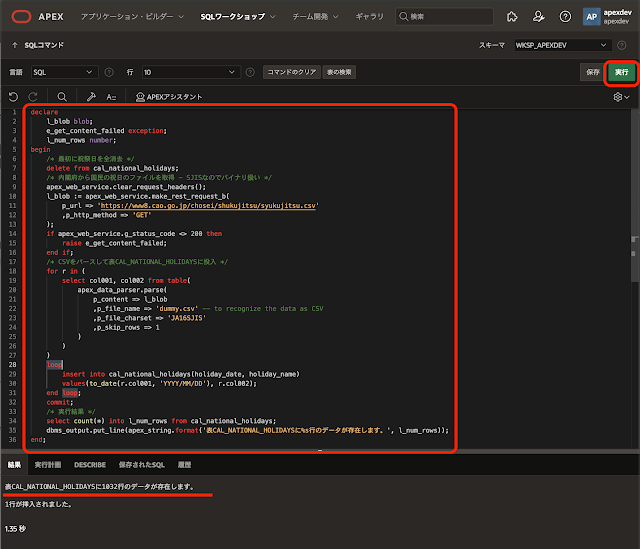Click the 保存 button

coord(593,72)
